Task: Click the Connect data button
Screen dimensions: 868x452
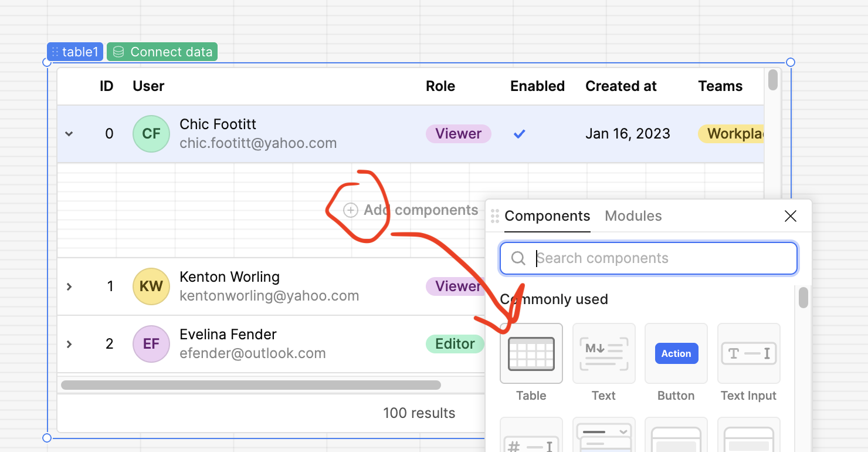Action: coord(162,52)
